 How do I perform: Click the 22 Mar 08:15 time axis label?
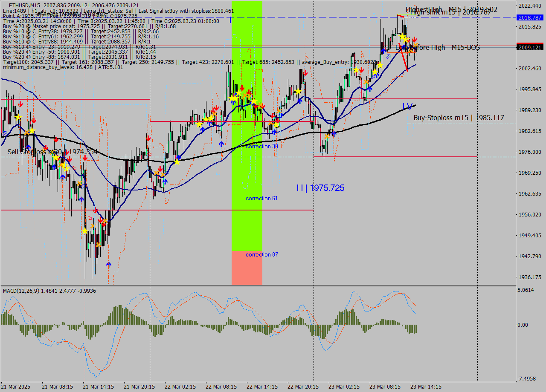[x=221, y=387]
